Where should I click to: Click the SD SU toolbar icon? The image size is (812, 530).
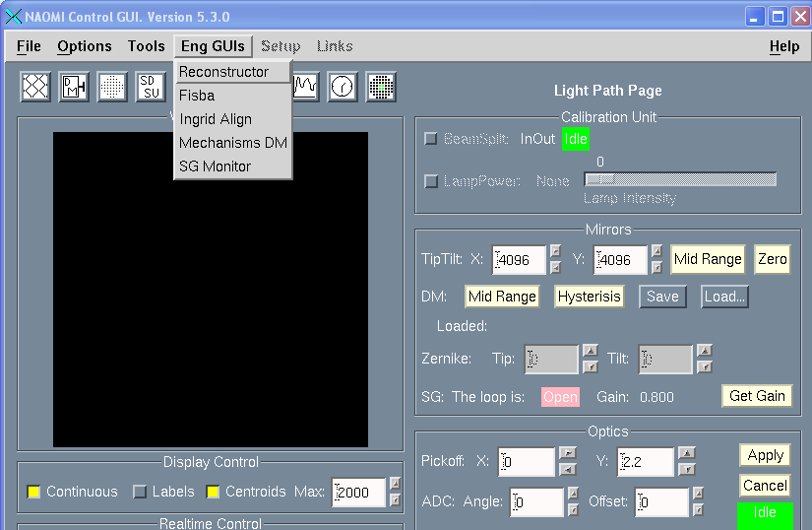[x=151, y=88]
